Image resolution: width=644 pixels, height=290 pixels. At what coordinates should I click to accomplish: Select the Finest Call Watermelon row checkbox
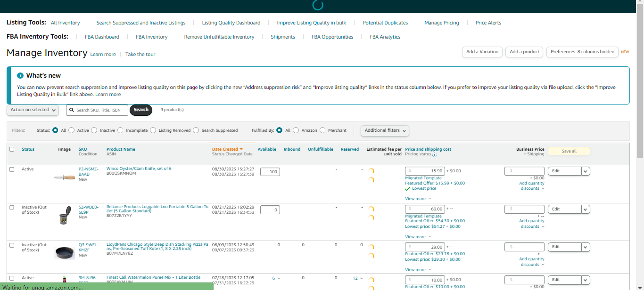coord(12,278)
